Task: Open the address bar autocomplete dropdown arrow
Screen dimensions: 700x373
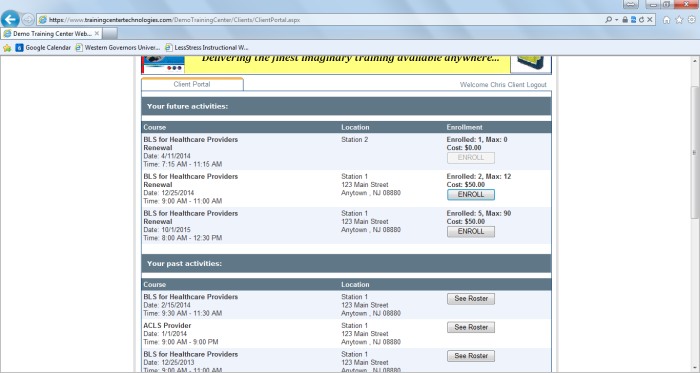Action: click(x=617, y=20)
